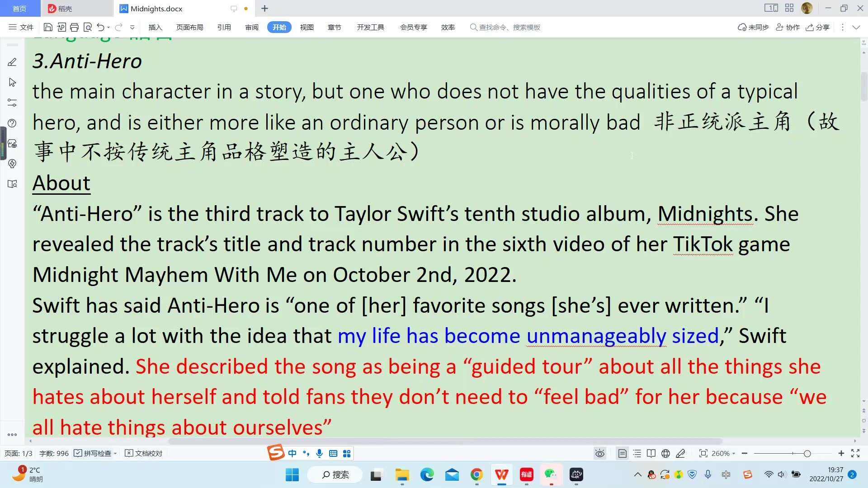Viewport: 868px width, 488px height.
Task: Click the 分享 share button
Action: 817,27
